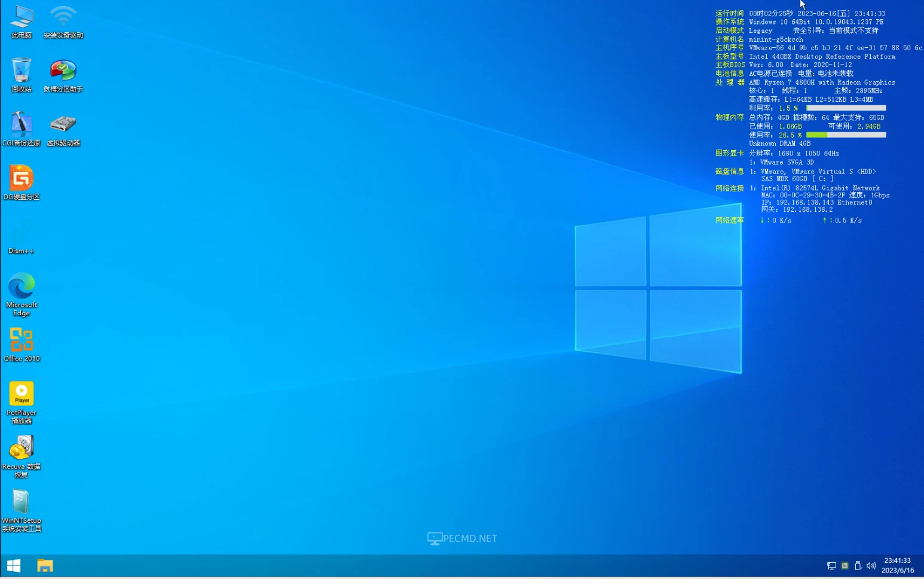Click the computer name "minint-g5ckcch"
Viewport: 924px width, 579px height.
[776, 39]
